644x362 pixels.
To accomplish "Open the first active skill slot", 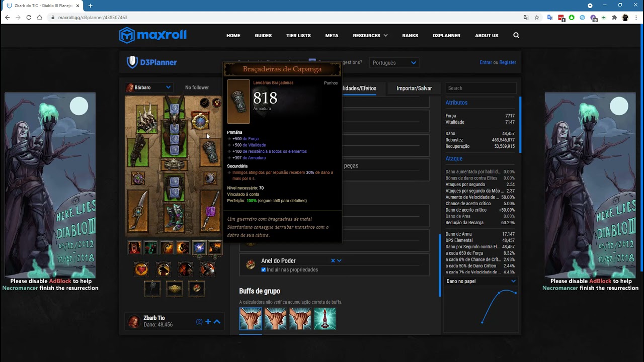I will click(135, 248).
